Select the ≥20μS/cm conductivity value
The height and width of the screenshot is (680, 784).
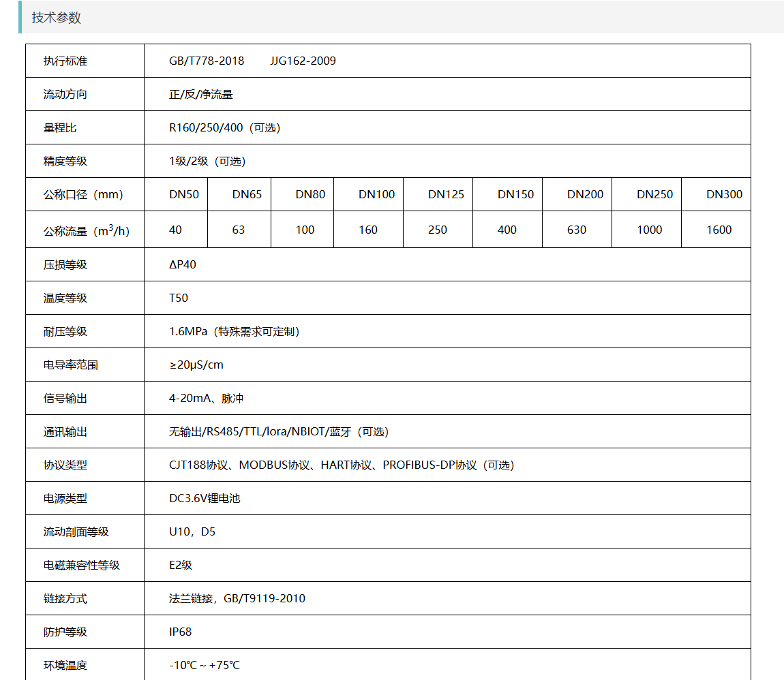point(196,365)
